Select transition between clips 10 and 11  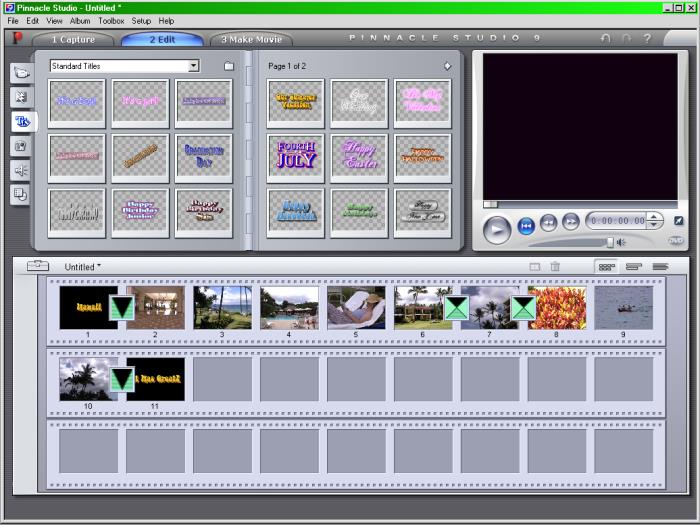point(122,379)
